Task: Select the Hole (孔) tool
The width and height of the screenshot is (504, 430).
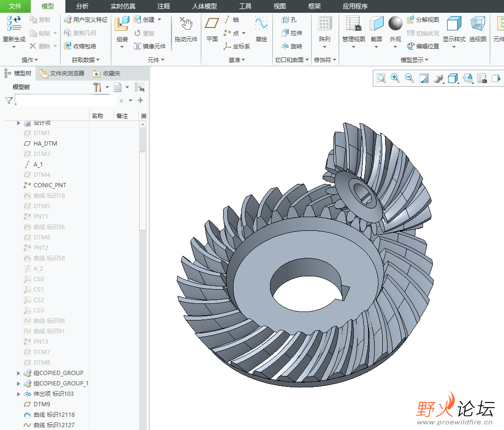Action: point(289,20)
